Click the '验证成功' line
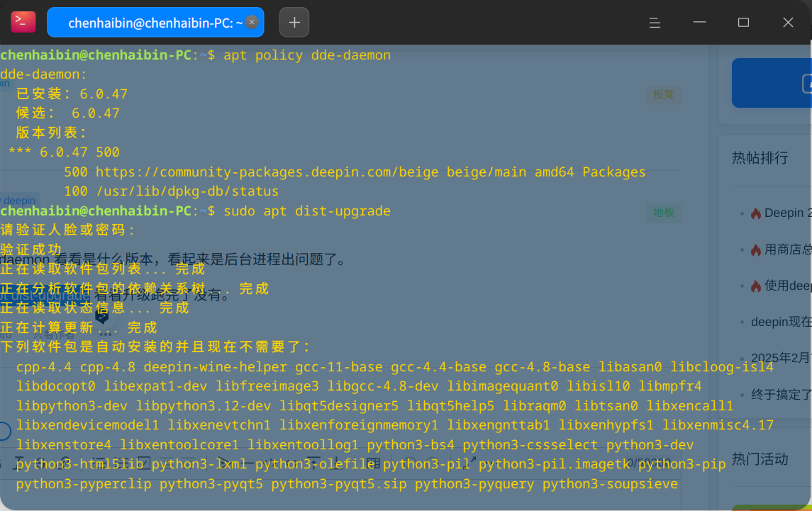This screenshot has height=511, width=812. 31,249
